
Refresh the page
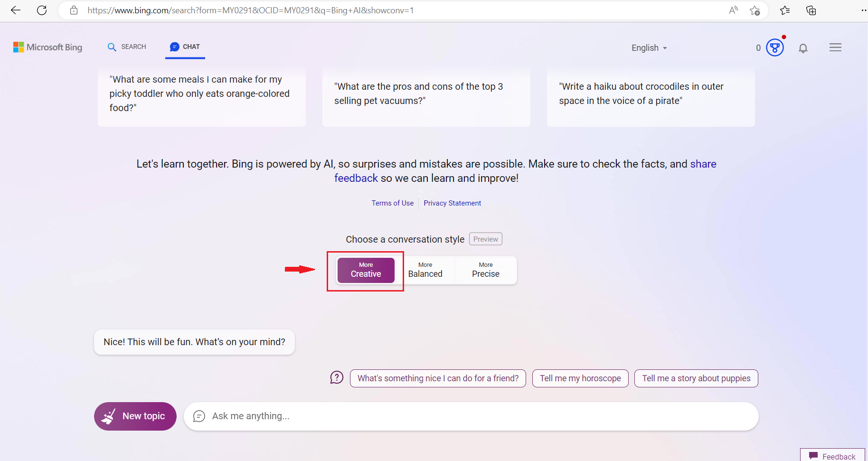pyautogui.click(x=42, y=10)
